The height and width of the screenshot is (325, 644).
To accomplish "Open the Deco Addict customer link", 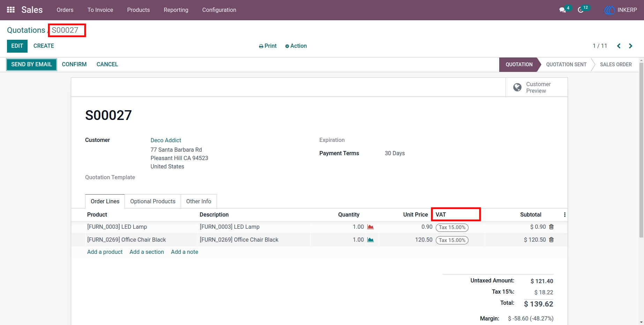I will pyautogui.click(x=166, y=140).
